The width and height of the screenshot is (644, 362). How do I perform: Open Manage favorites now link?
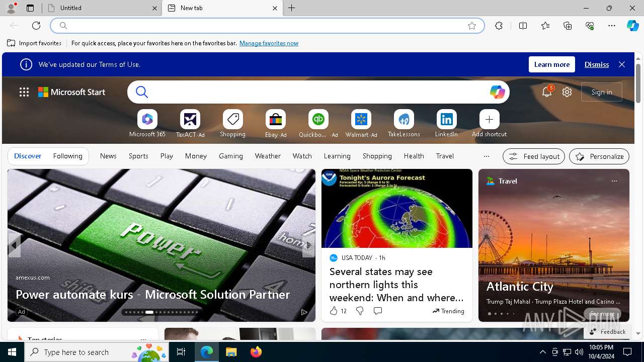[x=269, y=43]
